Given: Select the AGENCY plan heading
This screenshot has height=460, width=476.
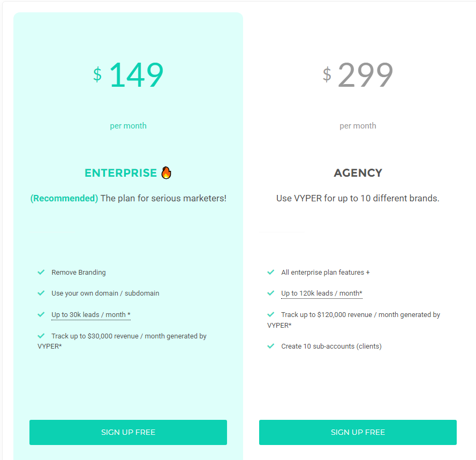Looking at the screenshot, I should pos(358,172).
